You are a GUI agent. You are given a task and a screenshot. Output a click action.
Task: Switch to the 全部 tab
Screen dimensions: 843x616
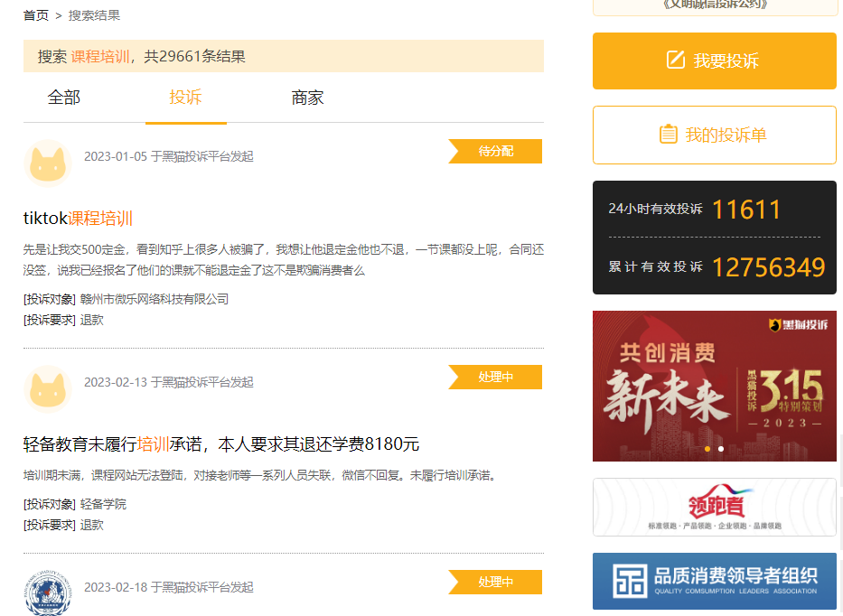coord(64,98)
